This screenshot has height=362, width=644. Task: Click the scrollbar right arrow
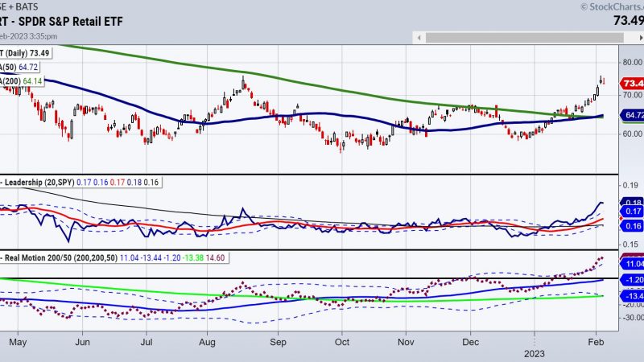click(639, 36)
